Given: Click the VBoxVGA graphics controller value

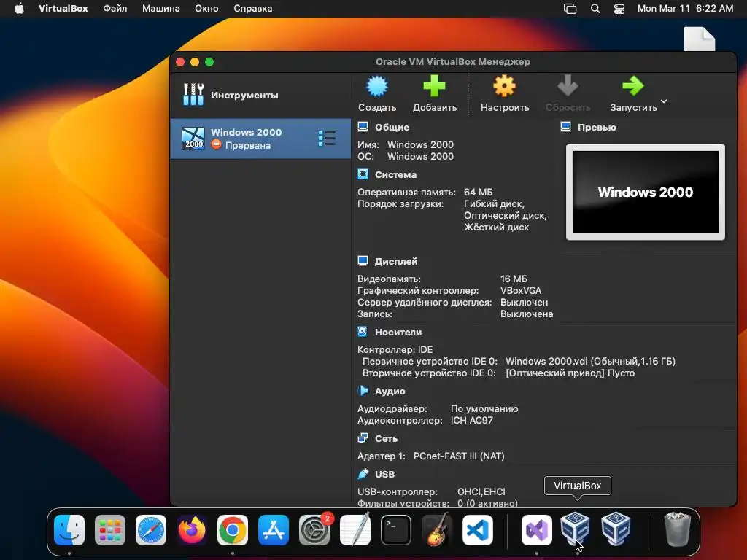Looking at the screenshot, I should (521, 290).
